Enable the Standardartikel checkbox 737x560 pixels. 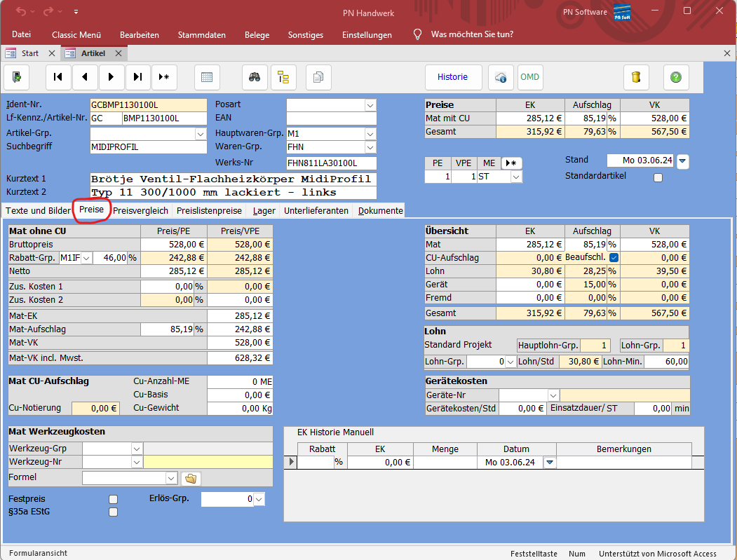click(658, 177)
